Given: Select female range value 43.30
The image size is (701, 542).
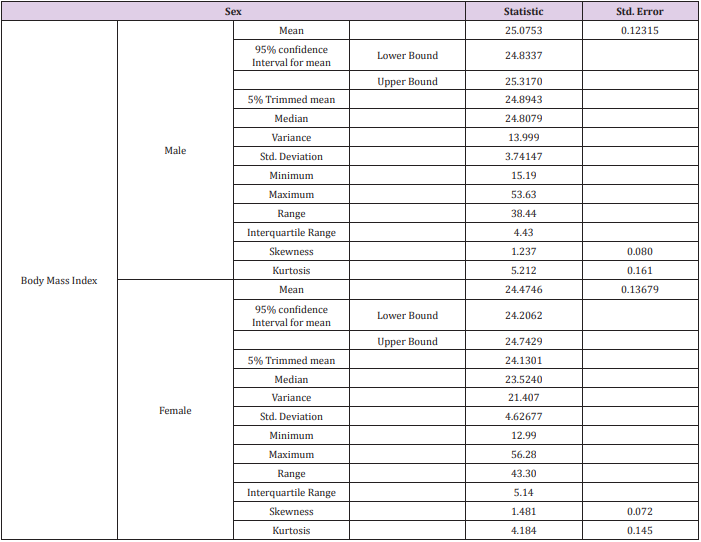Looking at the screenshot, I should tap(524, 473).
